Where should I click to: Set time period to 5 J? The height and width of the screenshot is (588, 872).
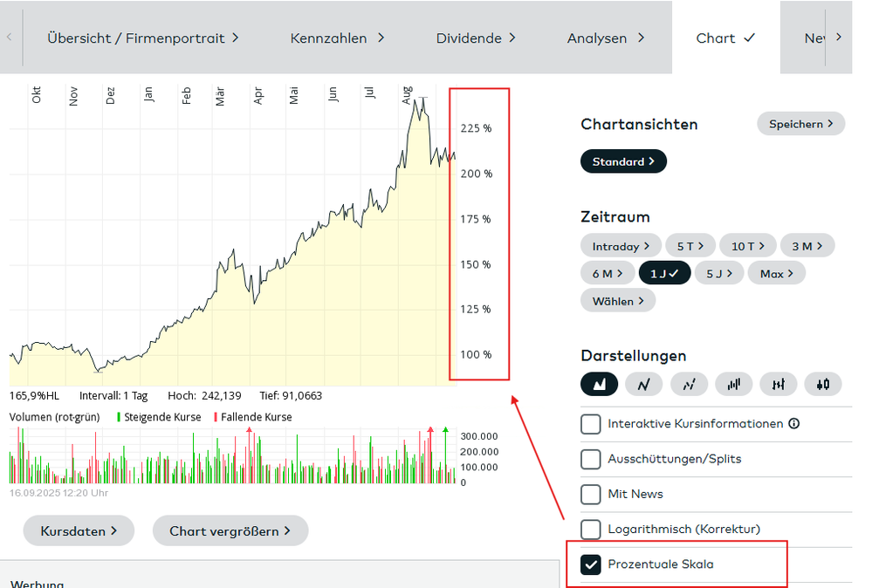[720, 273]
